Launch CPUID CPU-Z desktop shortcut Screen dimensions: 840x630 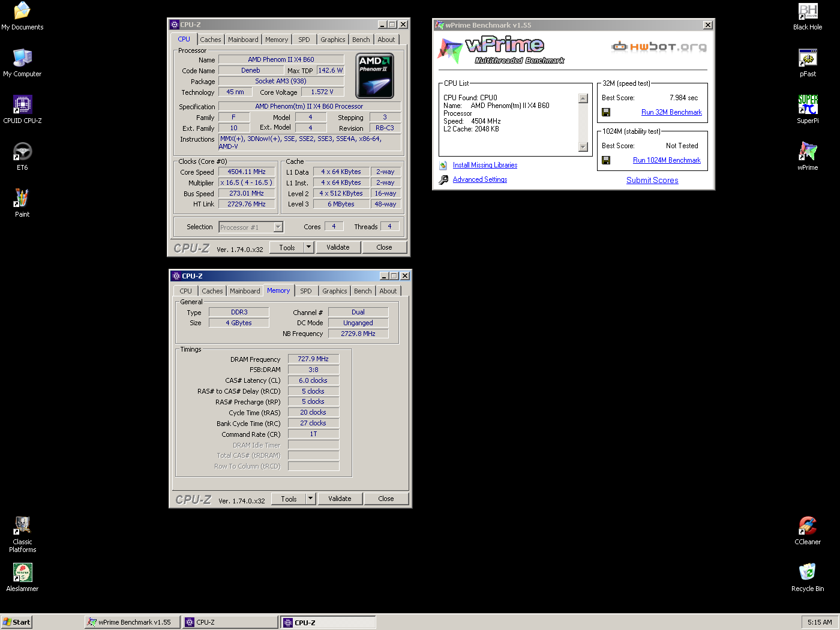pyautogui.click(x=22, y=110)
